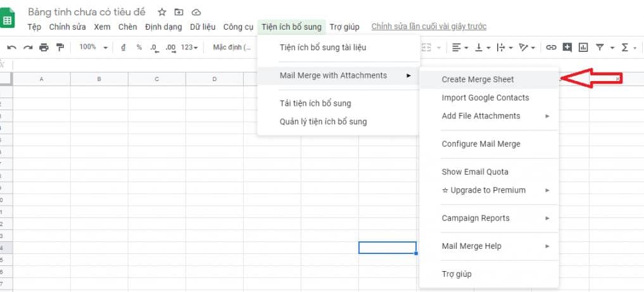Open the Xem menu

point(102,27)
